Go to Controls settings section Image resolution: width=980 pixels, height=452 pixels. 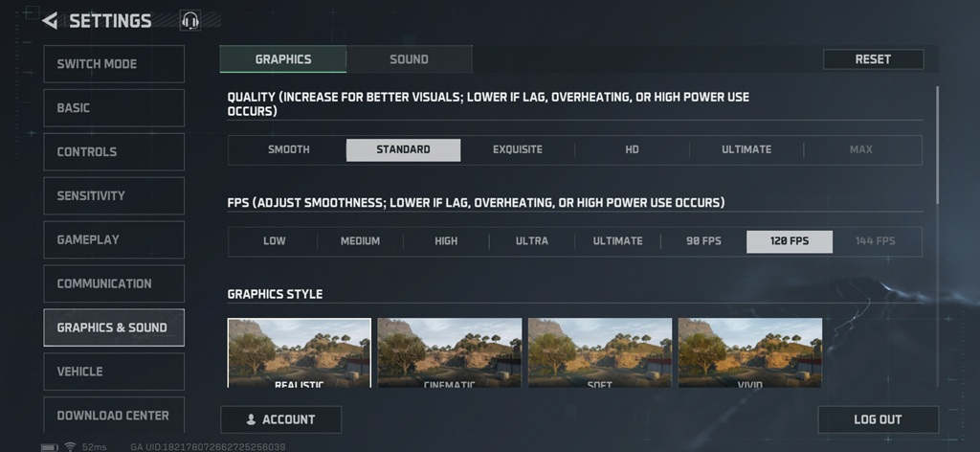(x=114, y=152)
